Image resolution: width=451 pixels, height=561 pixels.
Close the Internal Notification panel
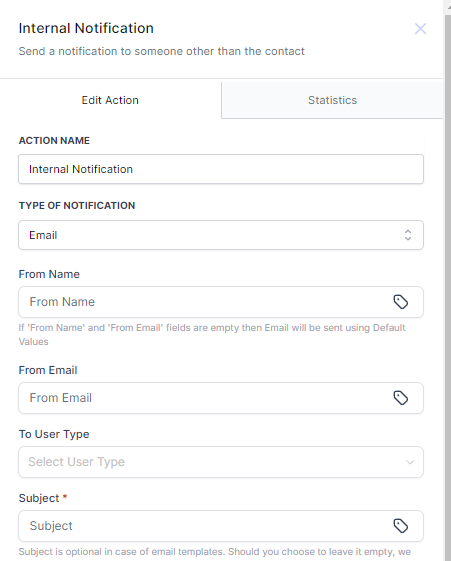point(420,29)
